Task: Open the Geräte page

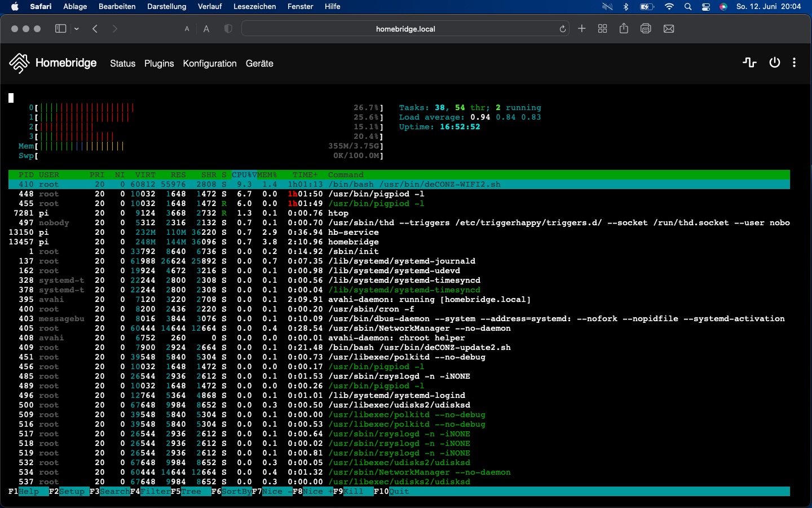Action: (x=259, y=63)
